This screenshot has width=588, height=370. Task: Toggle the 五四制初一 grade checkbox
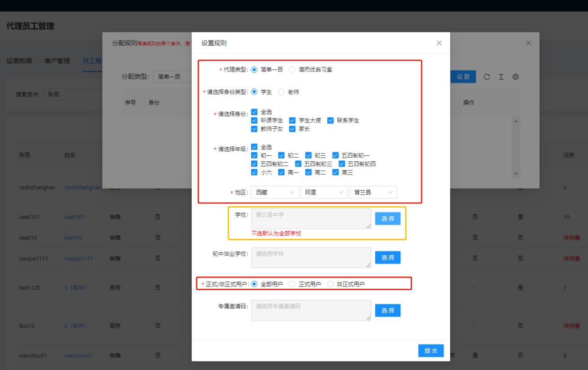point(335,155)
